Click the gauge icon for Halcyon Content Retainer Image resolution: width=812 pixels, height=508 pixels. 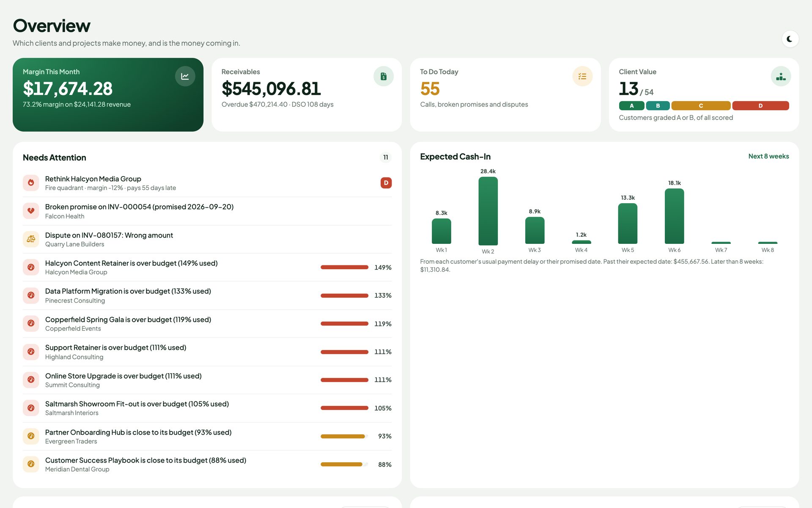pos(31,267)
